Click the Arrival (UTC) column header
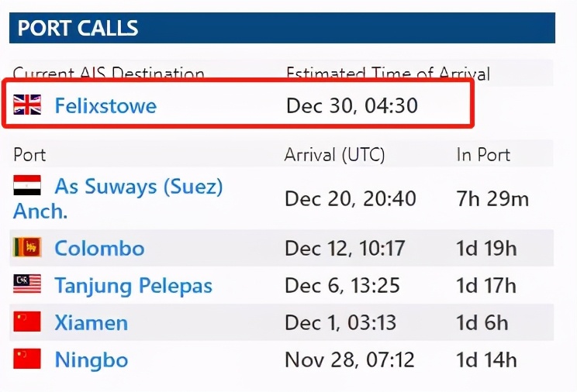Screen dimensions: 577x392 pyautogui.click(x=334, y=155)
